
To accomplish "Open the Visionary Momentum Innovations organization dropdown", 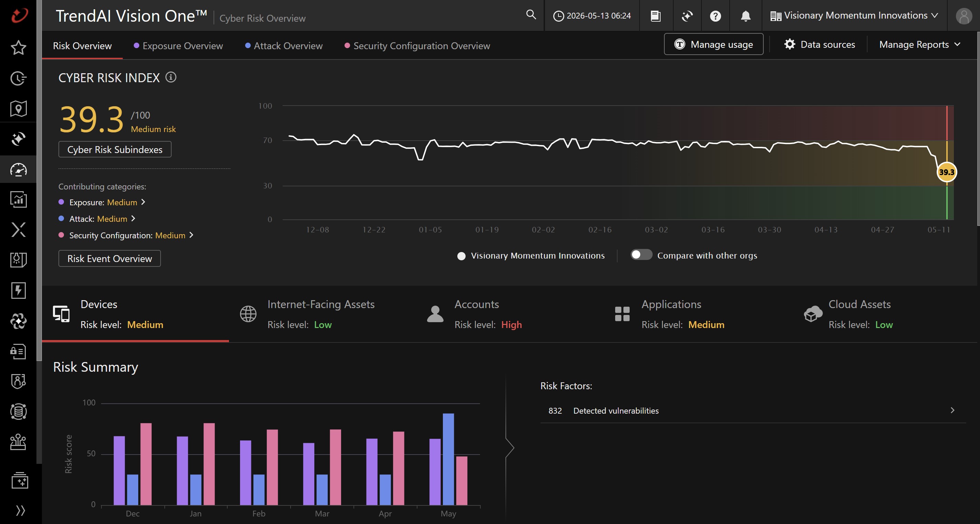I will click(854, 15).
